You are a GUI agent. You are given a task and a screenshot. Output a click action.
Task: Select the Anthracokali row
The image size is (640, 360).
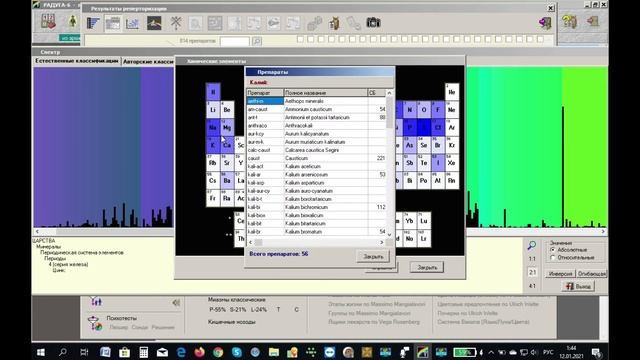click(x=316, y=125)
